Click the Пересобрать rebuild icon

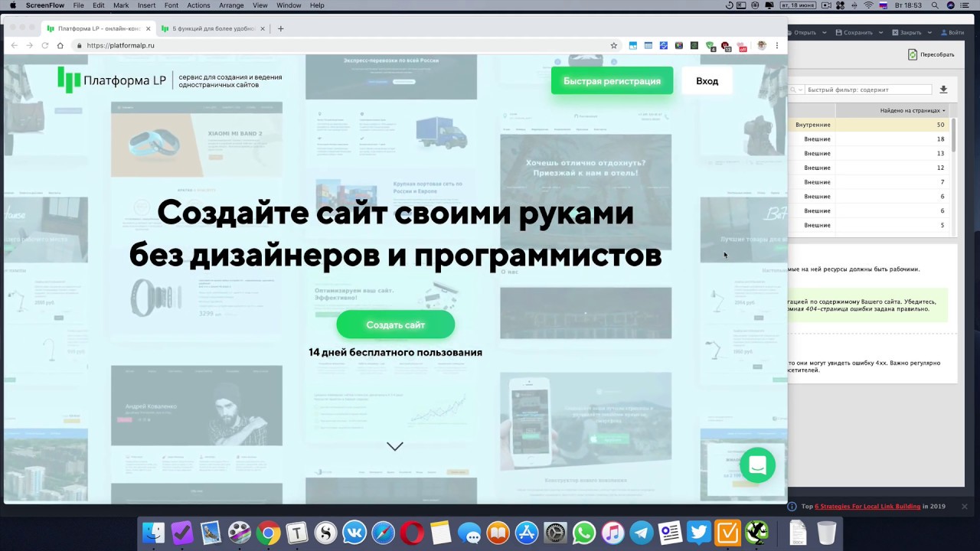(913, 54)
